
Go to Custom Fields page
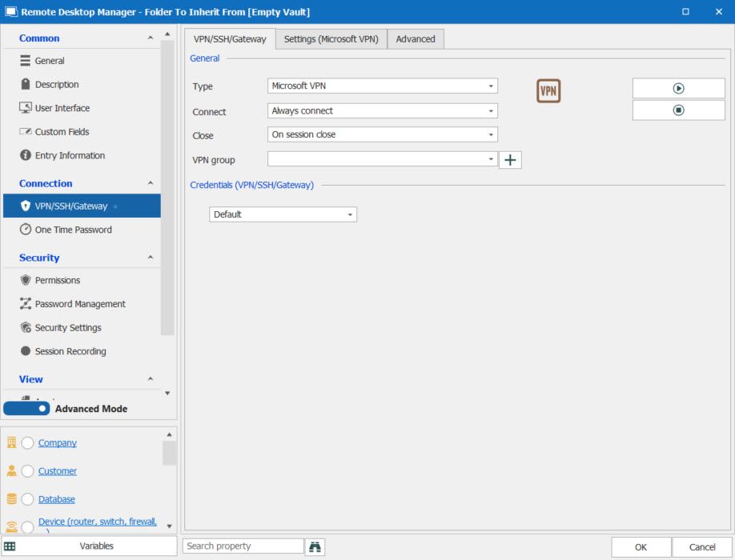pyautogui.click(x=62, y=132)
